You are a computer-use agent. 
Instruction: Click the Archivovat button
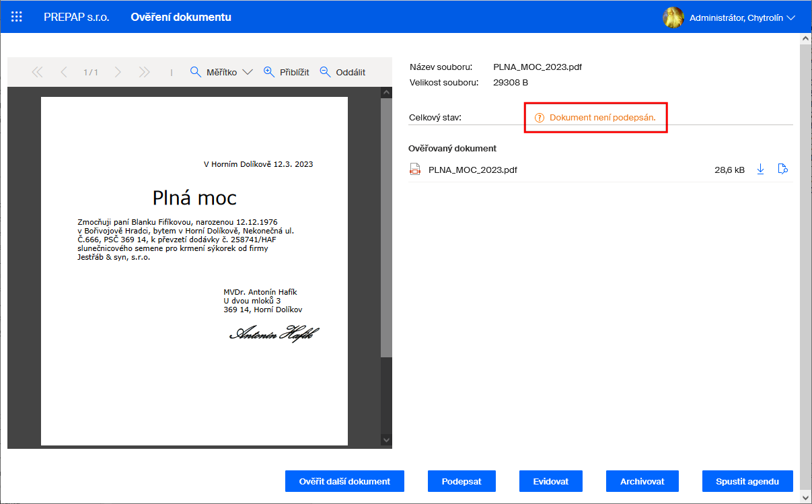[x=642, y=481]
